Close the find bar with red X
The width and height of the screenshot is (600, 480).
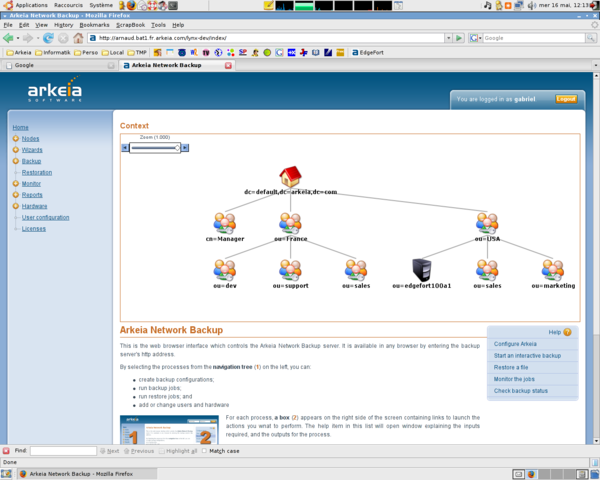(x=6, y=451)
